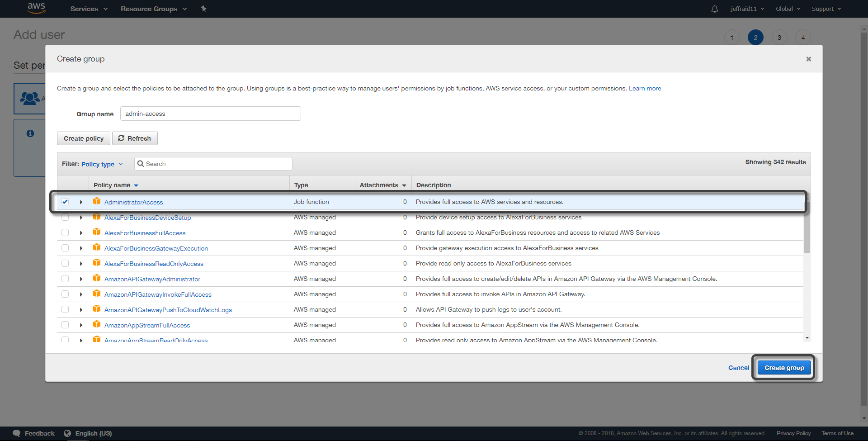Expand the AlexaForBusinessDeviceSetup row details
This screenshot has width=868, height=441.
tap(81, 218)
